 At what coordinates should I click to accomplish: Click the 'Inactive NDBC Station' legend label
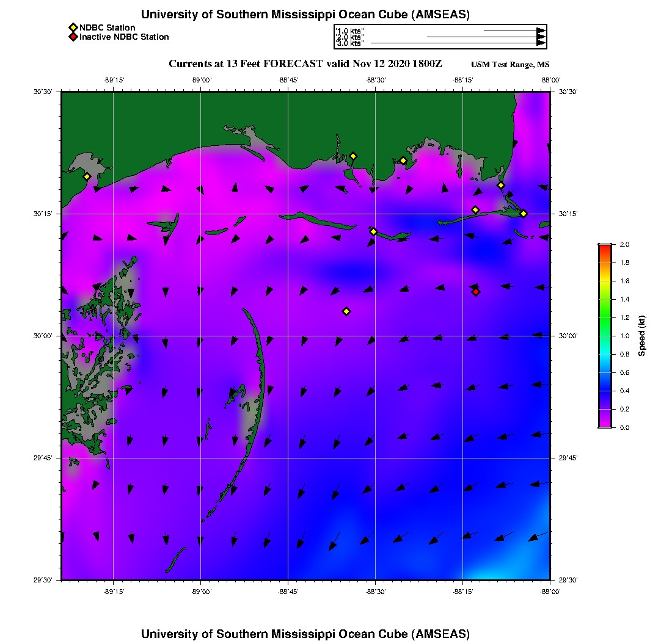(124, 37)
